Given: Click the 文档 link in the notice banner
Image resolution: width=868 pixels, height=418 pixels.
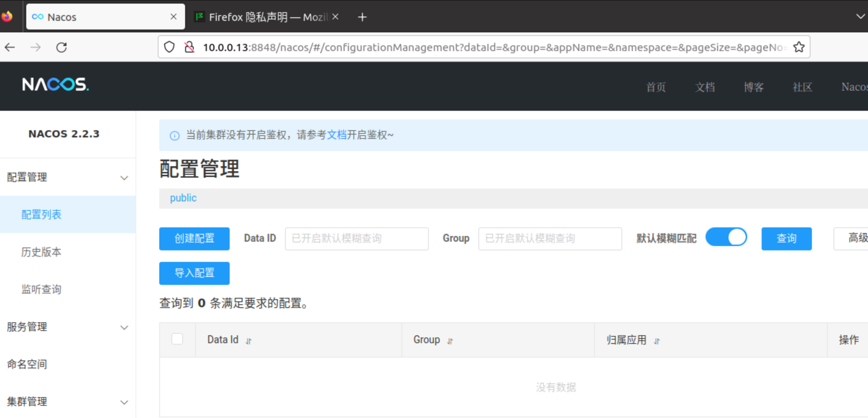Looking at the screenshot, I should 336,135.
